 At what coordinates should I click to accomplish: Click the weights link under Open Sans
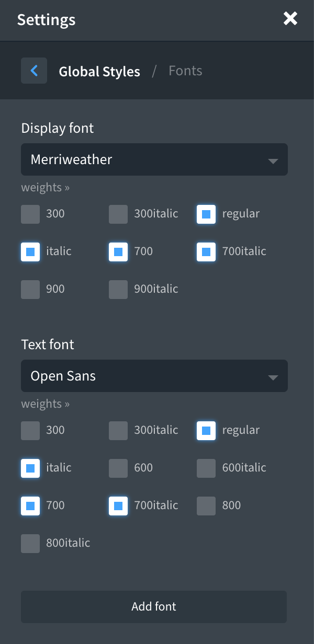[x=45, y=403]
